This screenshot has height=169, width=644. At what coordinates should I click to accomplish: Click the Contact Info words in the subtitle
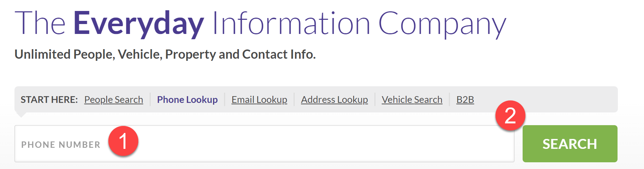click(279, 54)
